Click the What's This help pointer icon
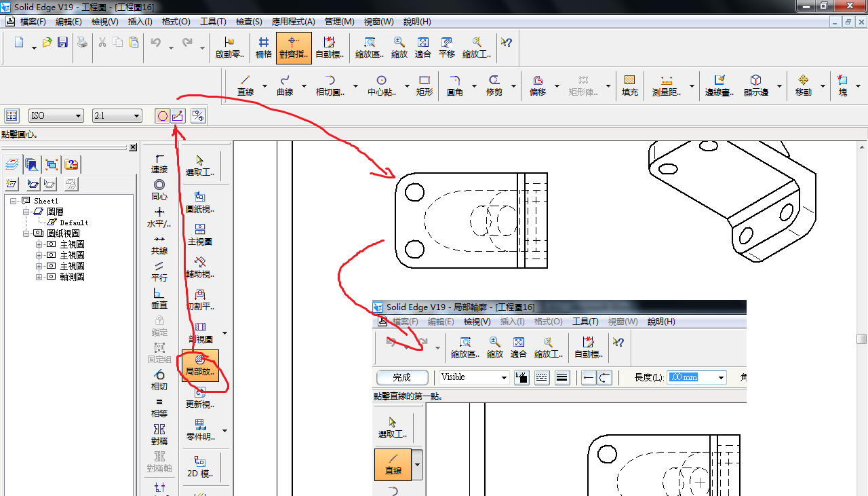The image size is (868, 496). coord(506,43)
